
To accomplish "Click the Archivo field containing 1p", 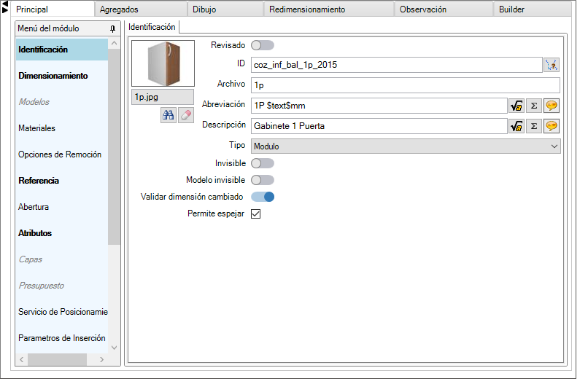I will [x=406, y=85].
